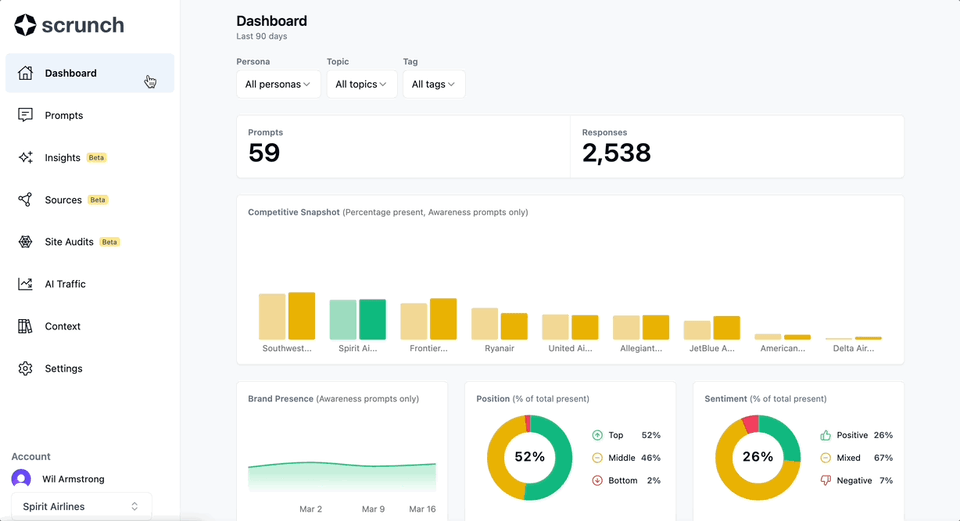Screen dimensions: 960x521
Task: Click the Dashboard home icon
Action: click(25, 73)
